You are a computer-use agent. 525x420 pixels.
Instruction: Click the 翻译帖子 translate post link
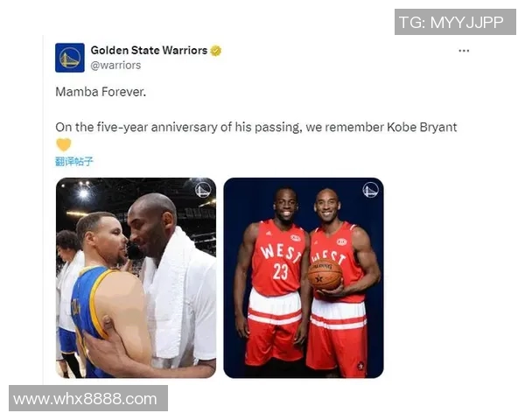coord(74,162)
